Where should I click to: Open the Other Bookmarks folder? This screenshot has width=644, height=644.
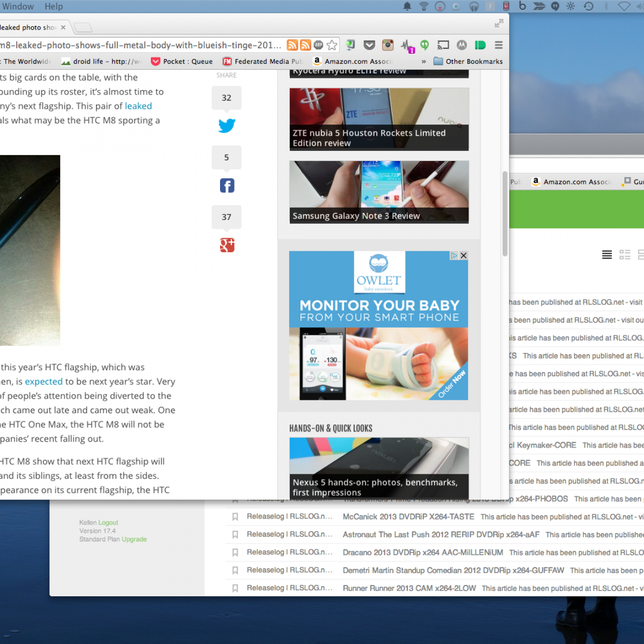[x=468, y=61]
